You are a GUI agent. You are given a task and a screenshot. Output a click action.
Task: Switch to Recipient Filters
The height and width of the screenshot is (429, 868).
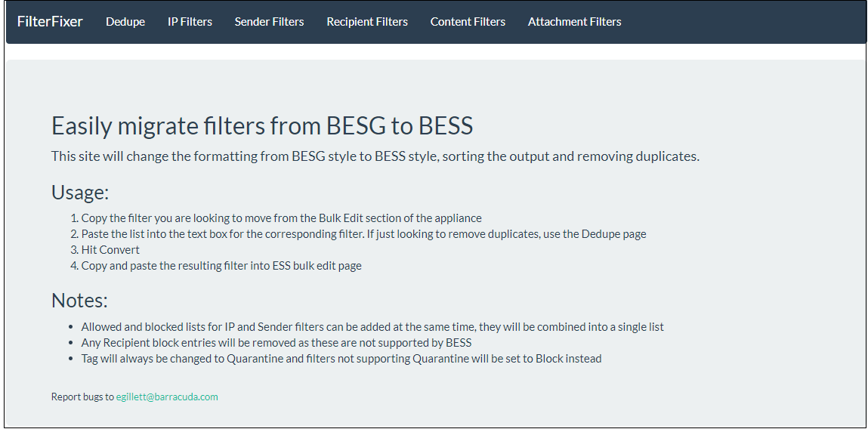367,22
